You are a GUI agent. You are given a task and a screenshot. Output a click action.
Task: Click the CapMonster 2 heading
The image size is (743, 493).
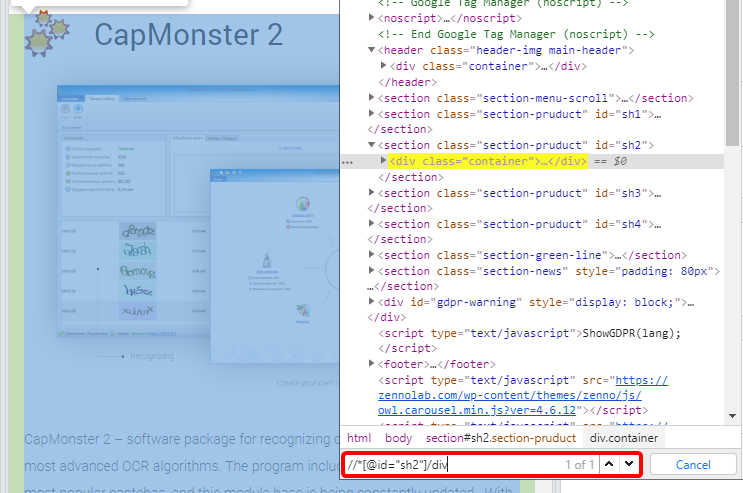point(189,35)
